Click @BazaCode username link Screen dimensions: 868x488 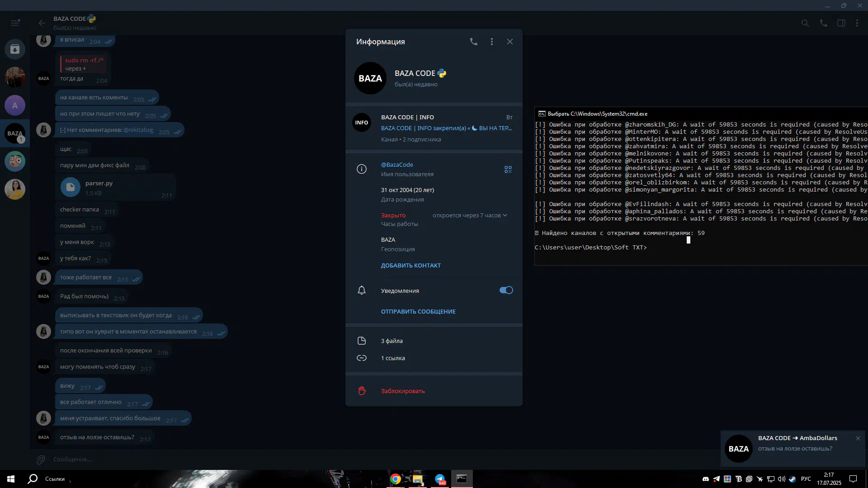(x=397, y=164)
